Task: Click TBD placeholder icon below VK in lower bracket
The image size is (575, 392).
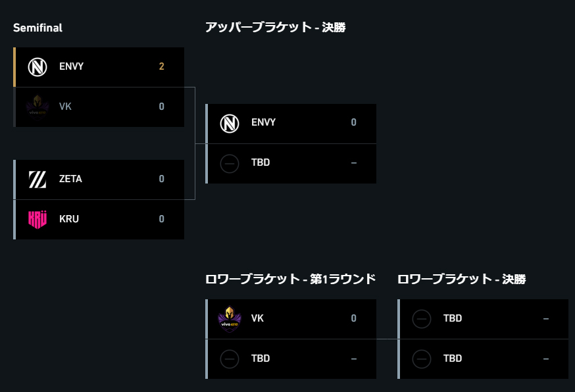Action: pos(230,359)
